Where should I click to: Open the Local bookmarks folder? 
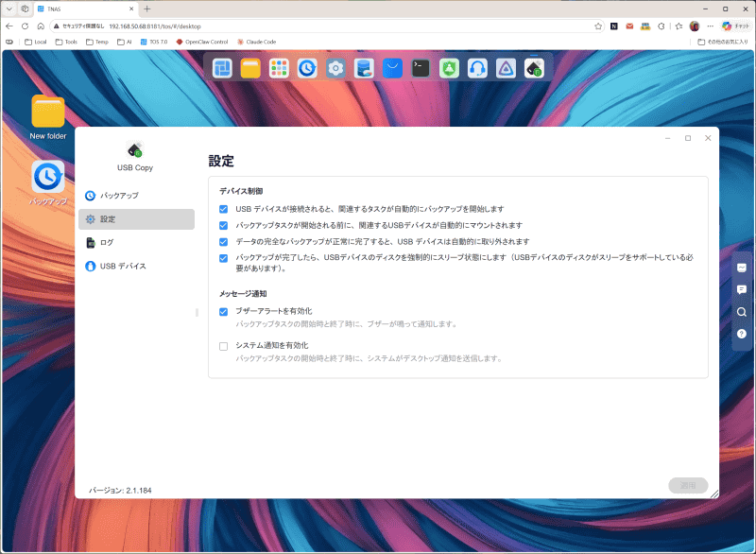click(36, 42)
